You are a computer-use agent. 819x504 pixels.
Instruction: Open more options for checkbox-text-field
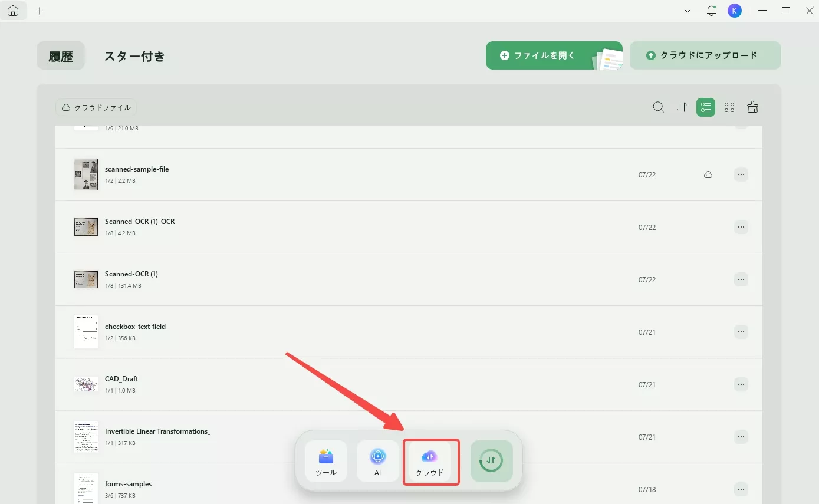[741, 332]
